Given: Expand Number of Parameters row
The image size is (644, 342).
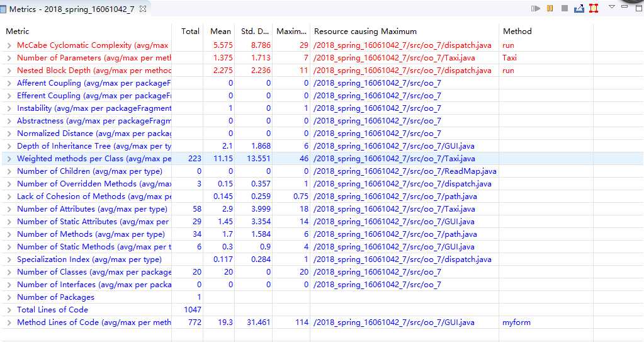Looking at the screenshot, I should (x=9, y=58).
